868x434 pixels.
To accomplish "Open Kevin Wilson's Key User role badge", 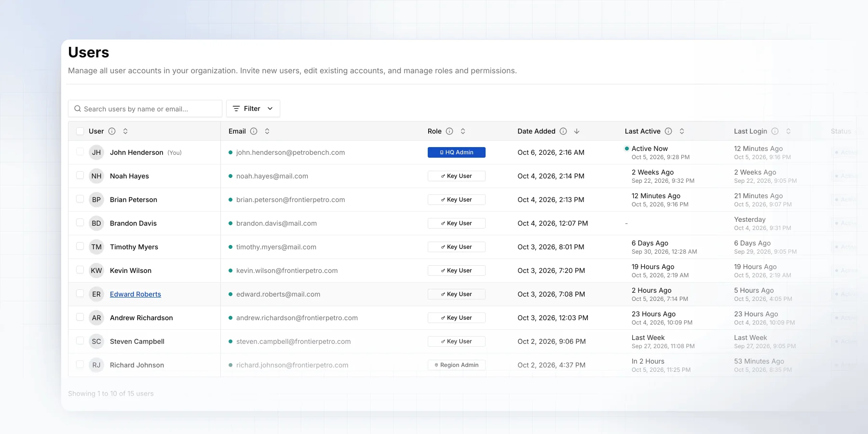I will click(457, 271).
